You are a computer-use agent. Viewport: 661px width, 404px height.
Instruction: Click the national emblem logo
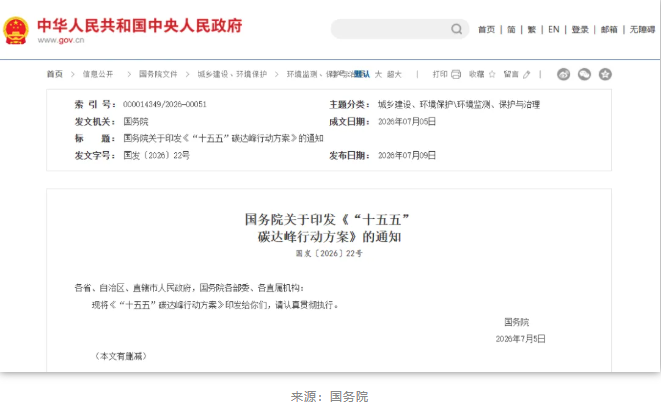tap(16, 30)
